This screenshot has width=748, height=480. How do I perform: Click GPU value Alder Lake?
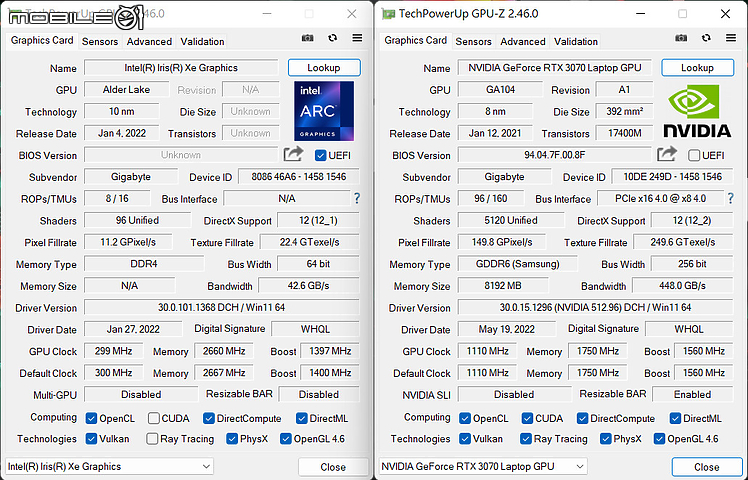pos(126,90)
